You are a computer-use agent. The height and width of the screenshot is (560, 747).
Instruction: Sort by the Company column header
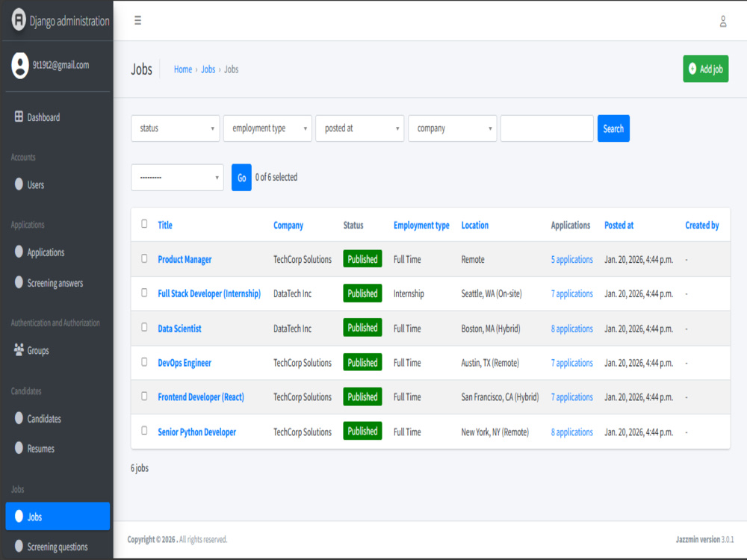(x=288, y=225)
